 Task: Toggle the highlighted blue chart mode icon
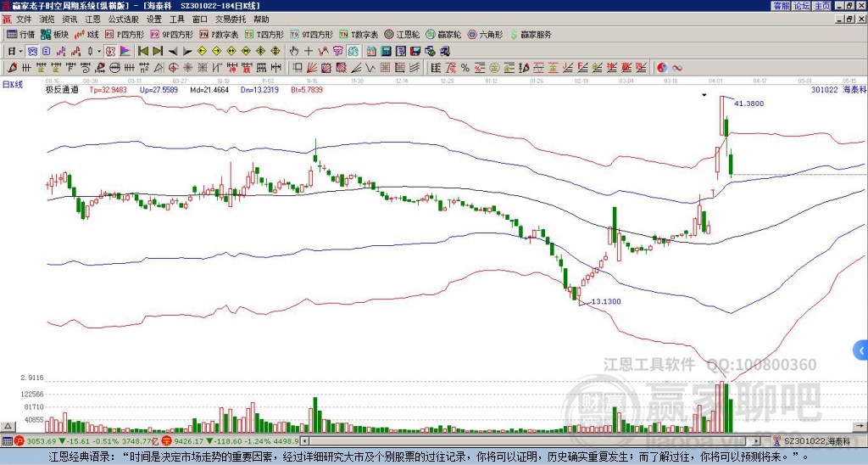point(31,52)
